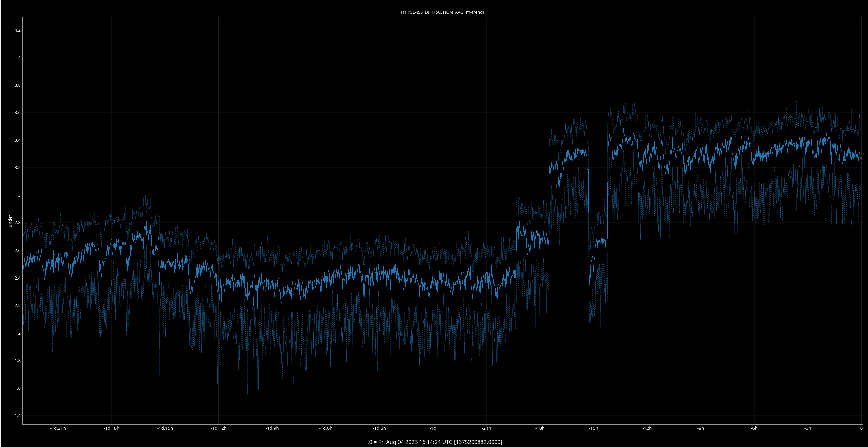Click the -6h x-axis tick label
Viewport: 868px width, 447px height.
tap(754, 428)
